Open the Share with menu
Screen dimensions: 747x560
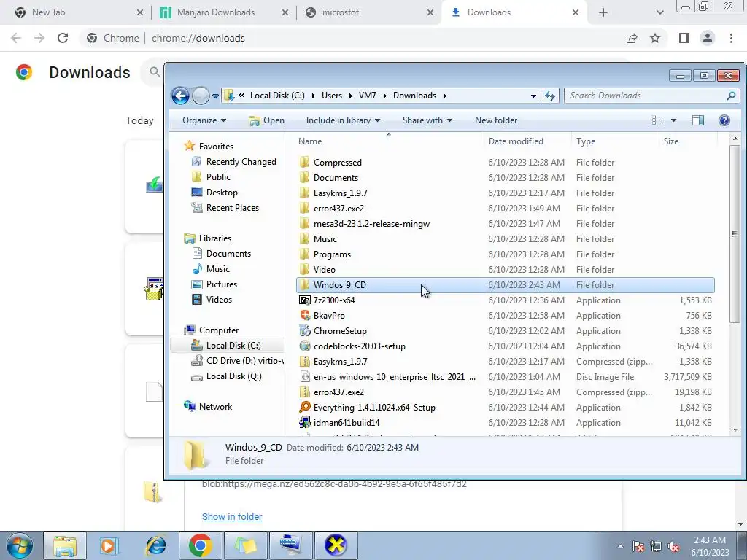point(427,120)
